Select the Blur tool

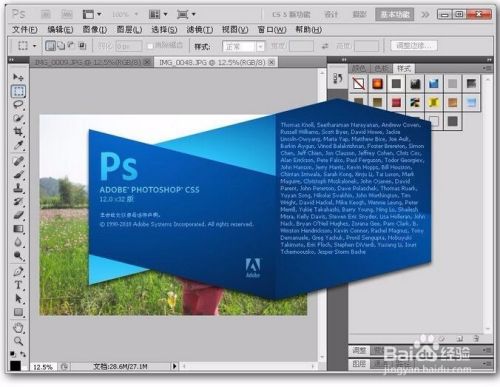[18, 242]
